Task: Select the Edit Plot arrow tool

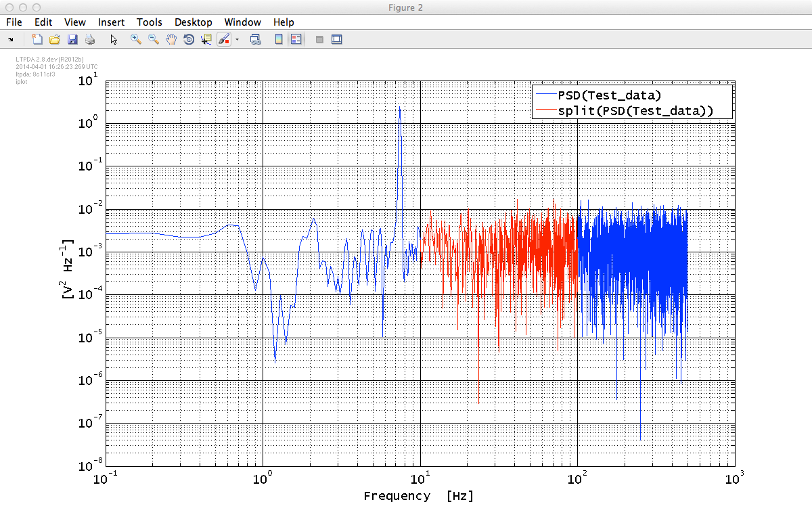Action: [114, 40]
